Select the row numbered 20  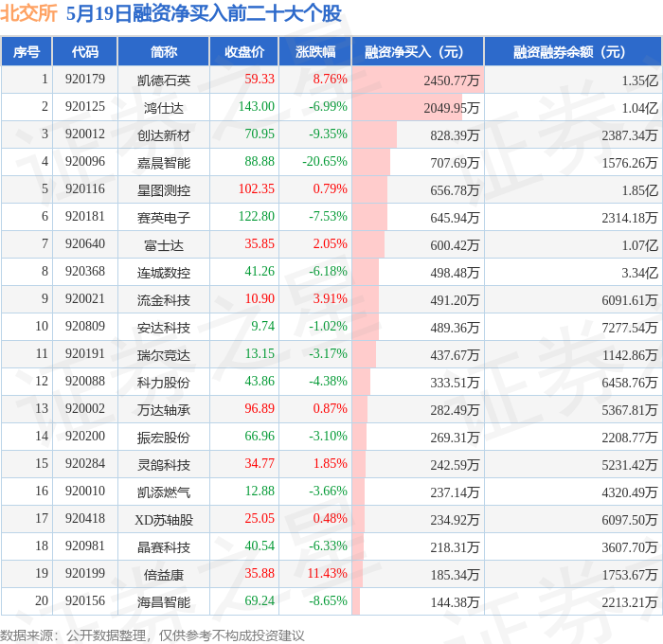tap(331, 600)
